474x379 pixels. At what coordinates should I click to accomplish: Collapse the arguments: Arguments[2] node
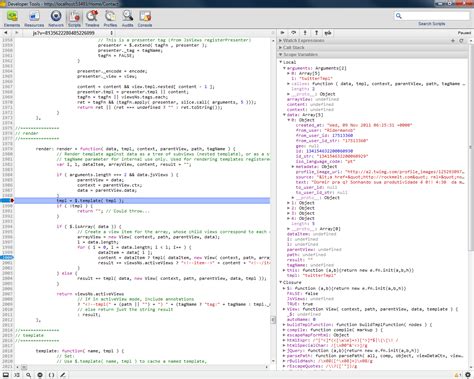[x=285, y=68]
